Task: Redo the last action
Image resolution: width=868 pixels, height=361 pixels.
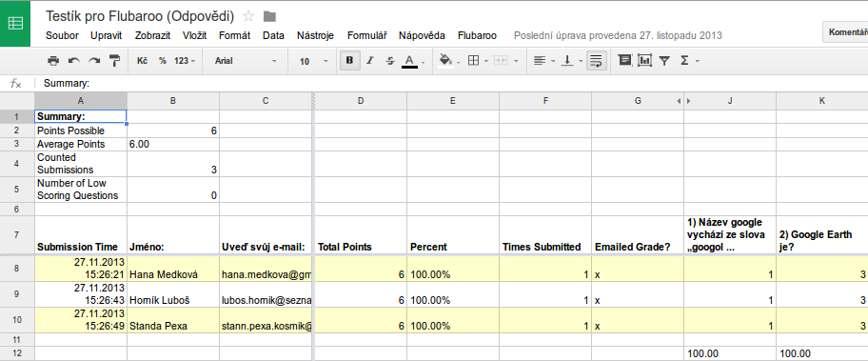Action: (94, 61)
